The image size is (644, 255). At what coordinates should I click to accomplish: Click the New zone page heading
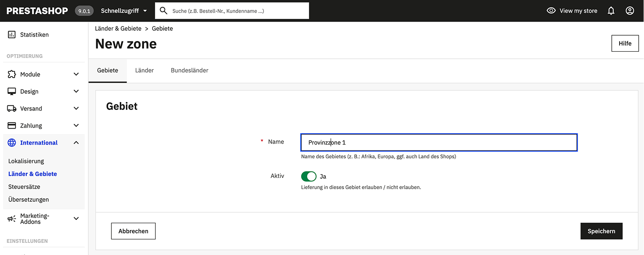(126, 44)
